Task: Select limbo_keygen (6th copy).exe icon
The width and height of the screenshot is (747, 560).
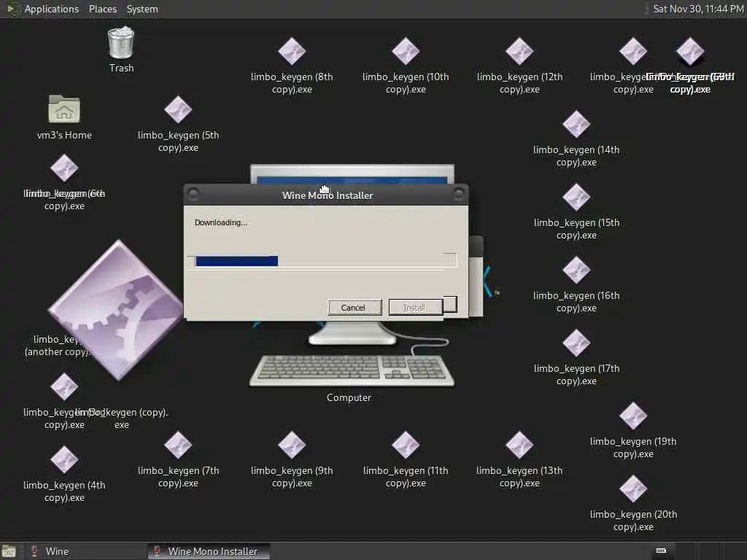Action: pos(64,168)
